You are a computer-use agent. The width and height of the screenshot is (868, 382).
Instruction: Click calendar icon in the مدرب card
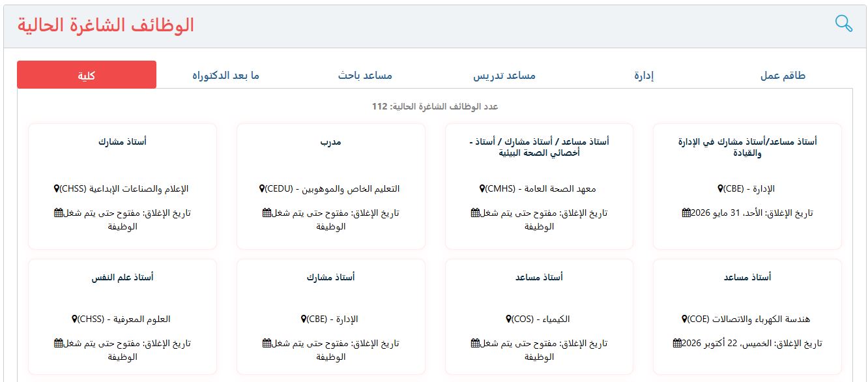266,213
